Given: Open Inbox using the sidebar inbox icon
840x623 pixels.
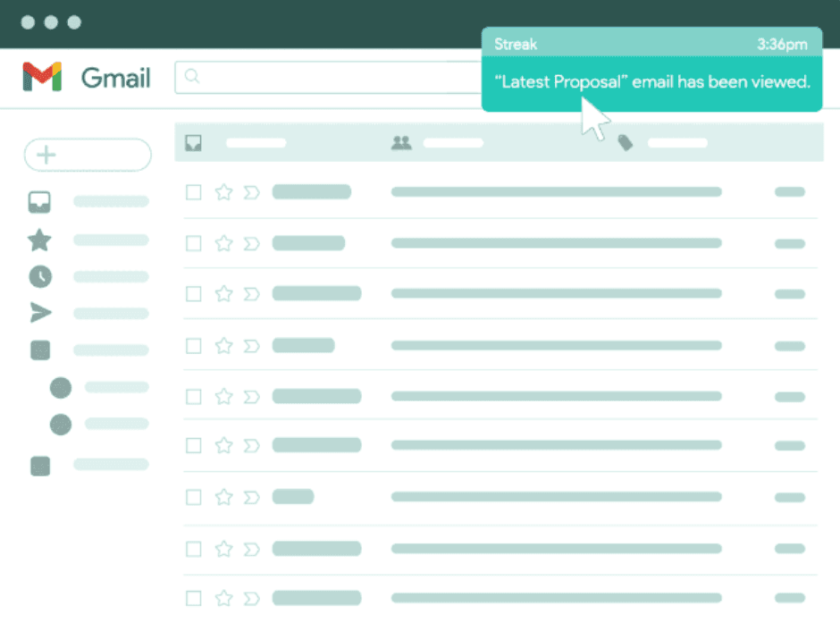Looking at the screenshot, I should pos(39,201).
